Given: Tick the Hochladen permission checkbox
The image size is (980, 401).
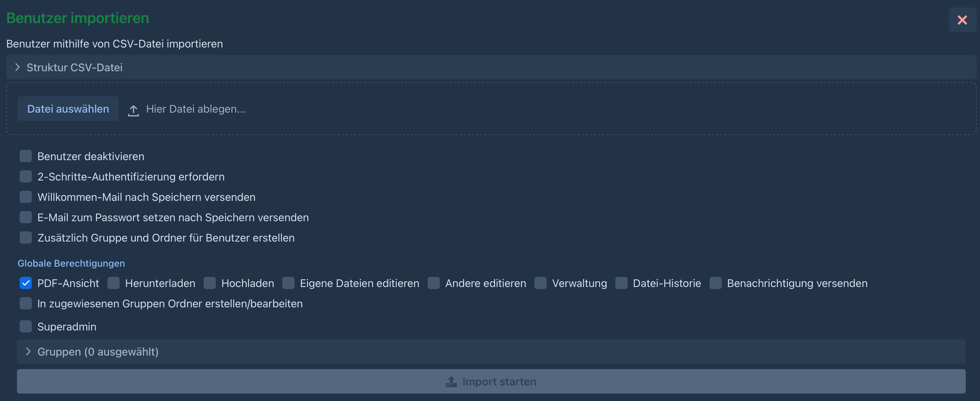Looking at the screenshot, I should point(210,283).
